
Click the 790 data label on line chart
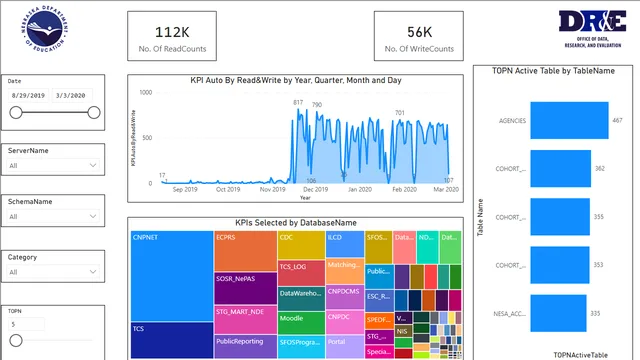coord(317,105)
